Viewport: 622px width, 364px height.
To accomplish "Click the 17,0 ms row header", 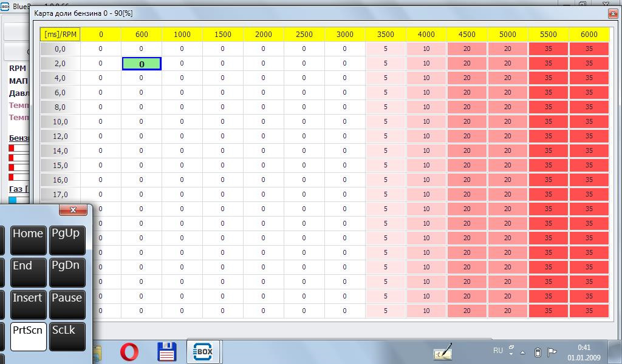I will pos(60,195).
